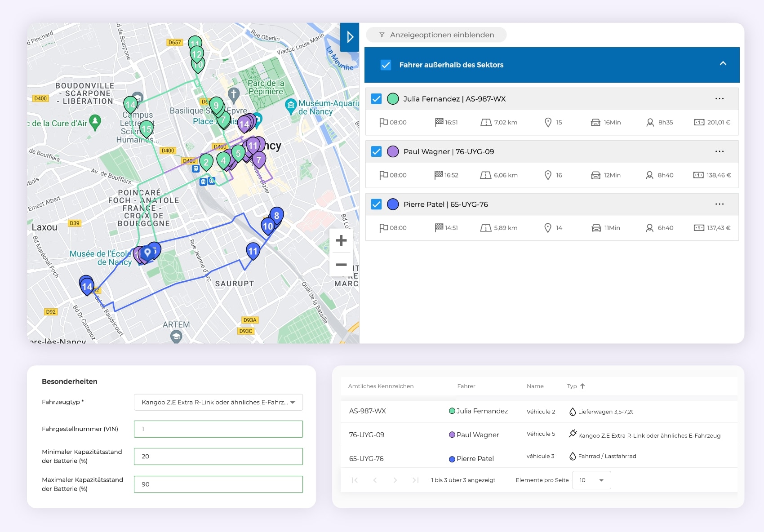The image size is (764, 532).
Task: Zoom in on the map with plus button
Action: (x=341, y=240)
